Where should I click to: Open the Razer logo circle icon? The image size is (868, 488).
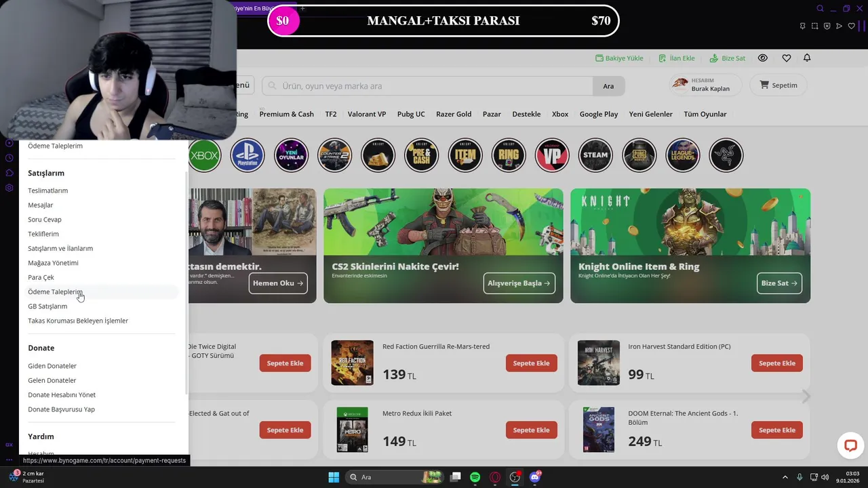tap(726, 155)
